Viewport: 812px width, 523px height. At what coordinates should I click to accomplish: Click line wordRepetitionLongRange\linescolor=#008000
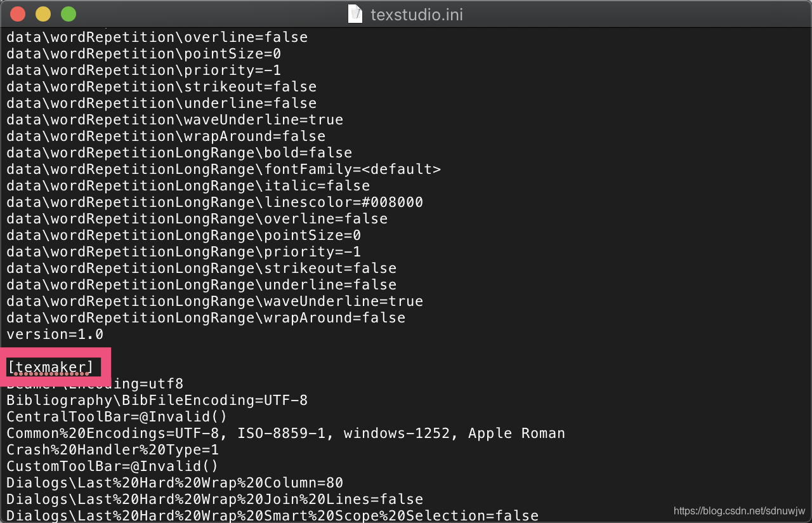pyautogui.click(x=214, y=202)
